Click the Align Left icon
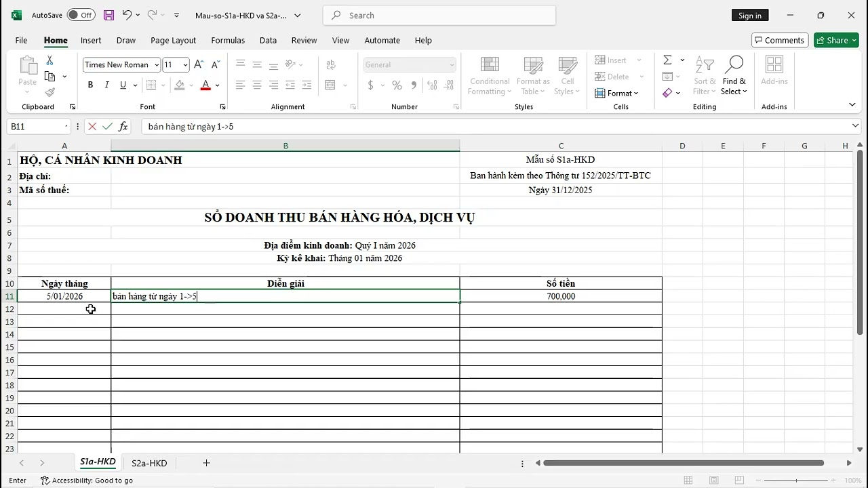This screenshot has width=868, height=488. [x=241, y=85]
